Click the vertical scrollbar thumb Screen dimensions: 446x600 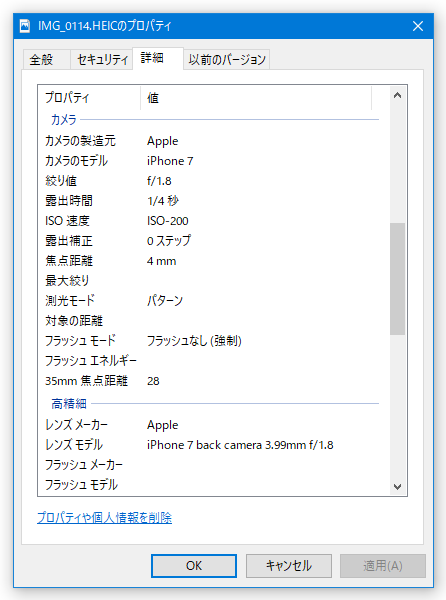pos(397,279)
